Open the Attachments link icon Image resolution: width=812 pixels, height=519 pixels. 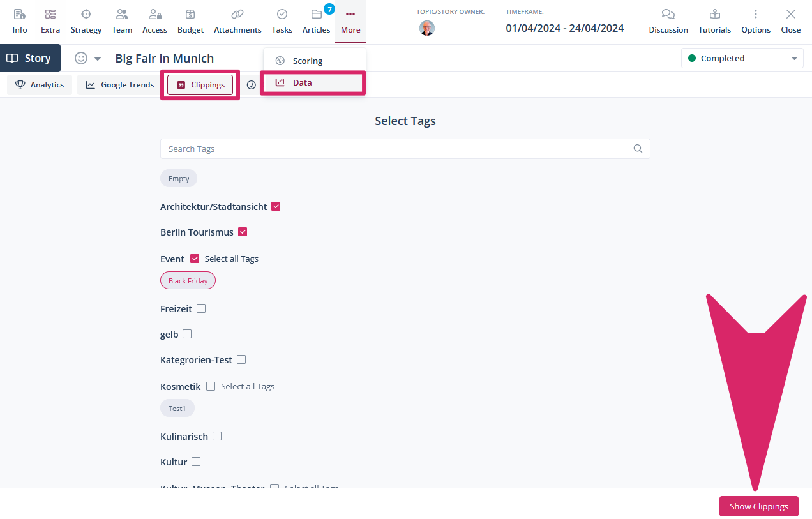[x=237, y=15]
